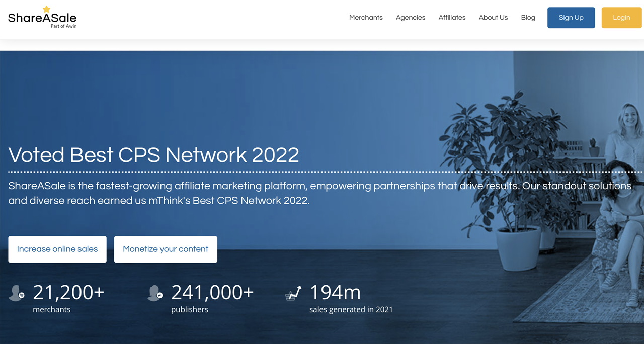Open the Affiliates menu item

(452, 18)
